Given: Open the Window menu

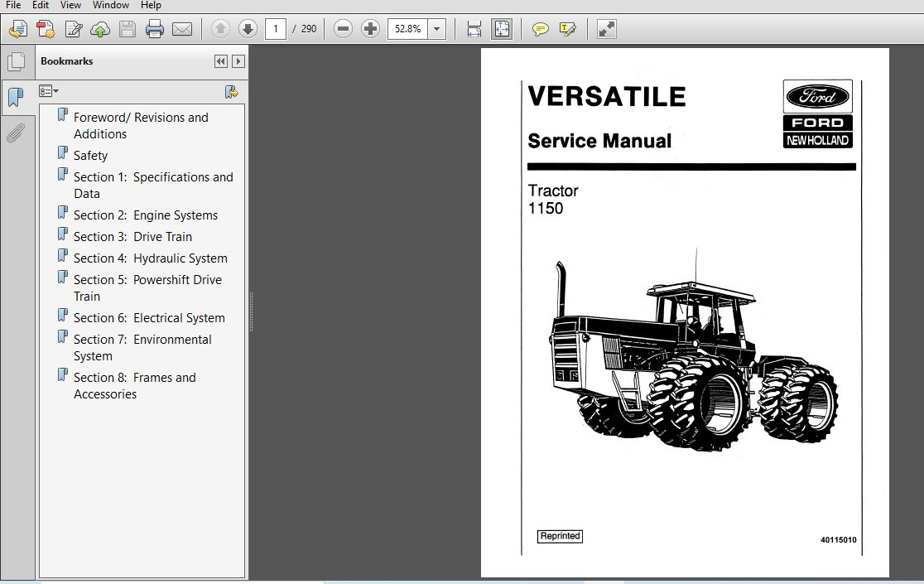Looking at the screenshot, I should coord(111,5).
